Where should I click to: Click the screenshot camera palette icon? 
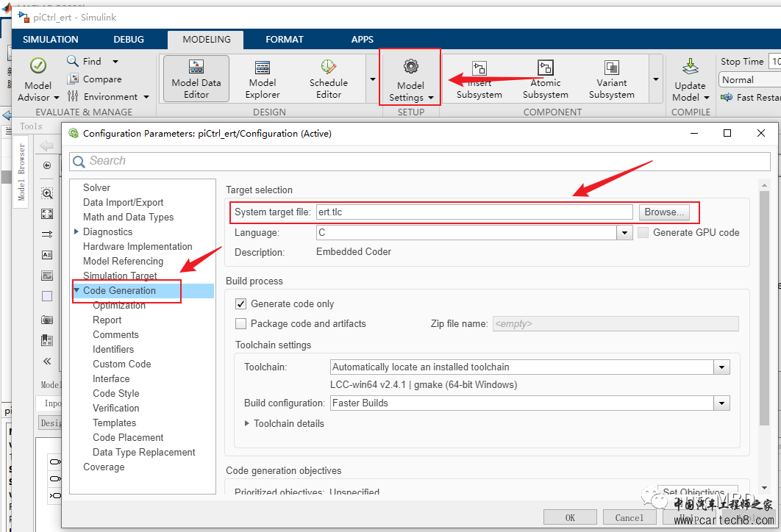(47, 320)
